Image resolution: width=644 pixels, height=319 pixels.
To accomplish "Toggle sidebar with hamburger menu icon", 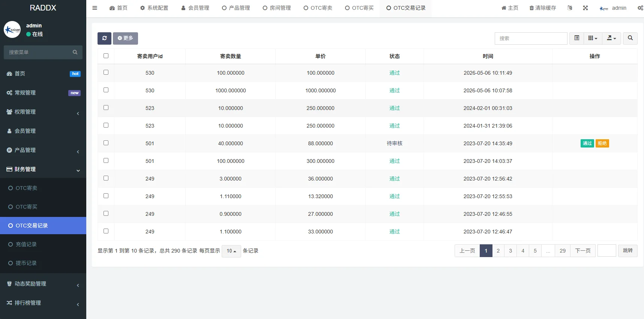I will [95, 8].
